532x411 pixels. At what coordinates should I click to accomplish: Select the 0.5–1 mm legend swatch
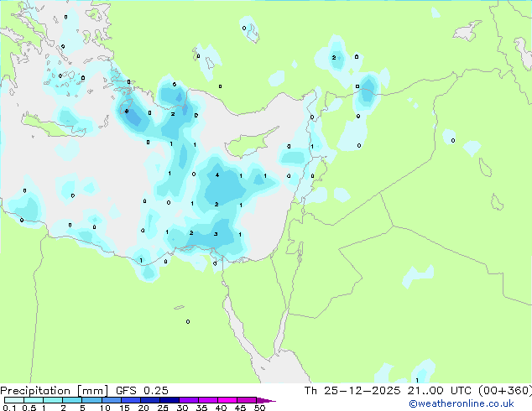pyautogui.click(x=34, y=400)
